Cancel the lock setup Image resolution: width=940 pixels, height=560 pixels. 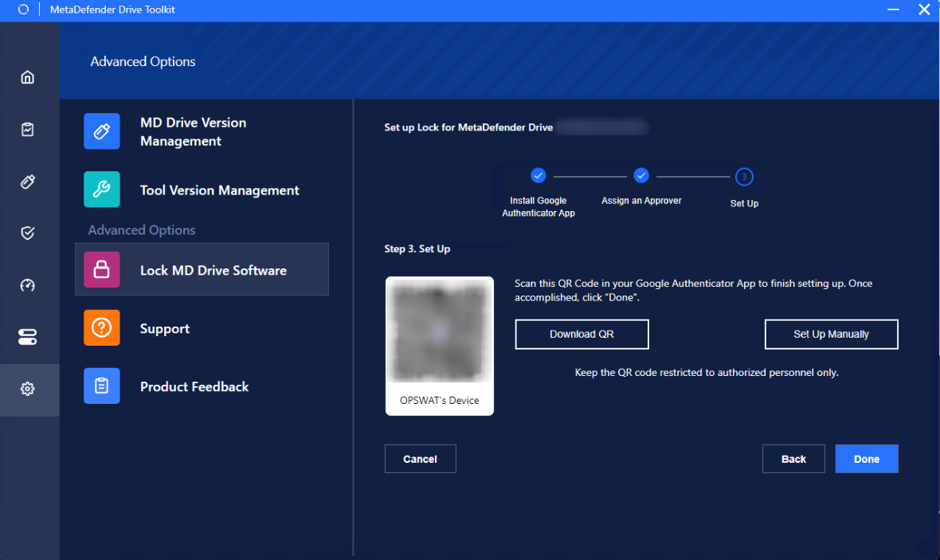pyautogui.click(x=421, y=459)
